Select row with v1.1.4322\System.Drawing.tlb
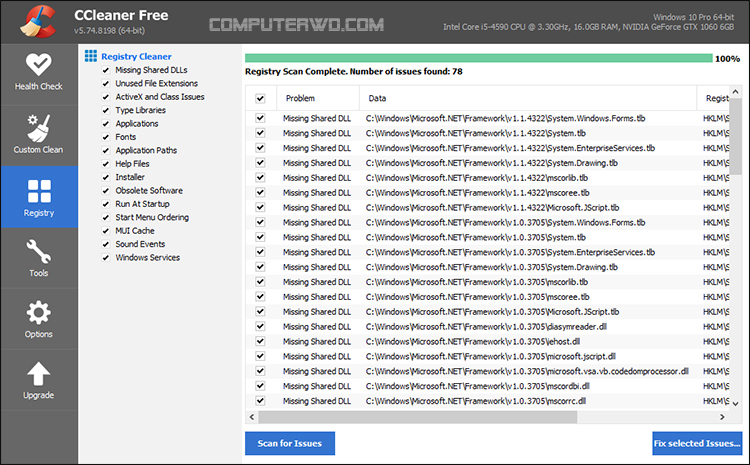 [x=487, y=163]
